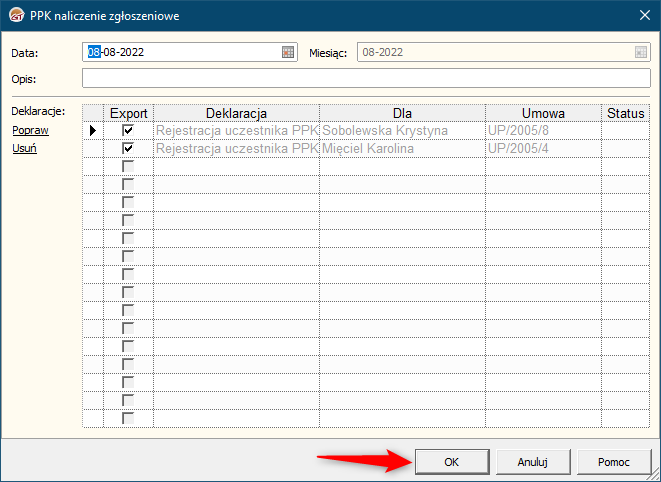
Task: Uncheck Export for Sobolewska Krystyna
Action: [128, 130]
